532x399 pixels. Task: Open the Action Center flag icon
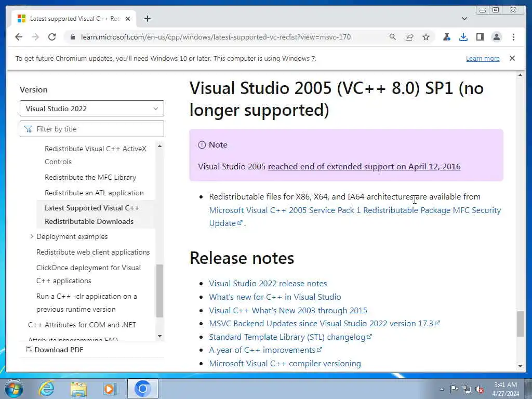[x=454, y=389]
